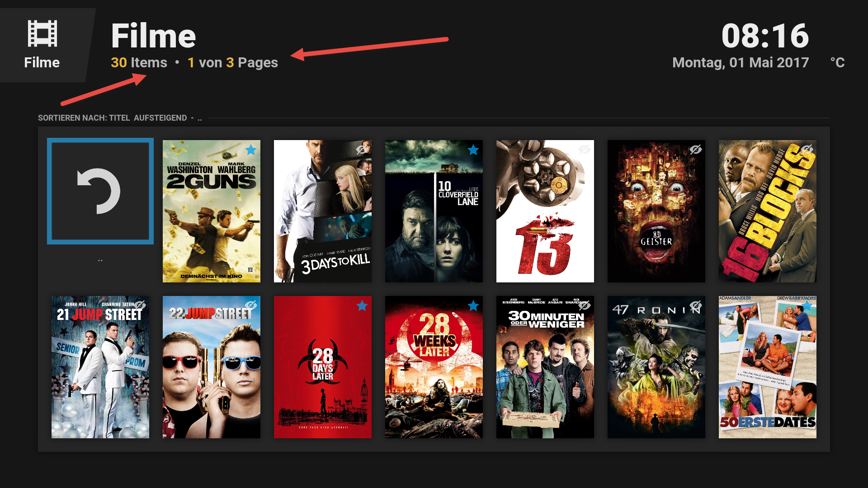Screen dimensions: 868x488
Task: Open the 2 Guns movie poster
Action: [x=212, y=211]
